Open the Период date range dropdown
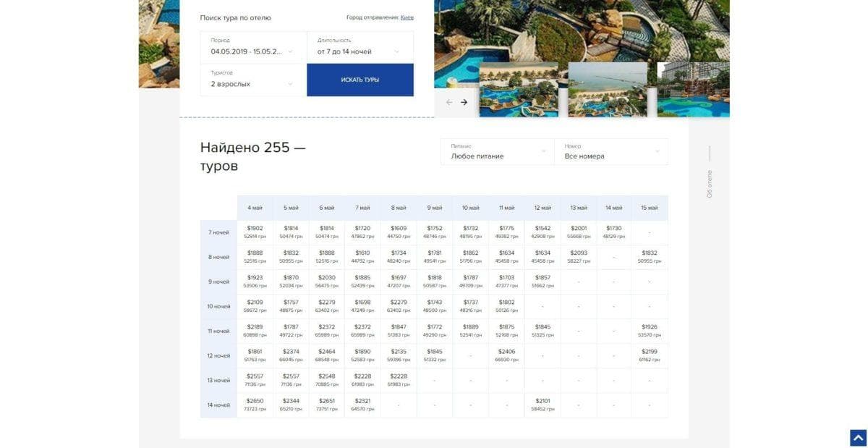Screen dimensions: 868x448 (253, 47)
